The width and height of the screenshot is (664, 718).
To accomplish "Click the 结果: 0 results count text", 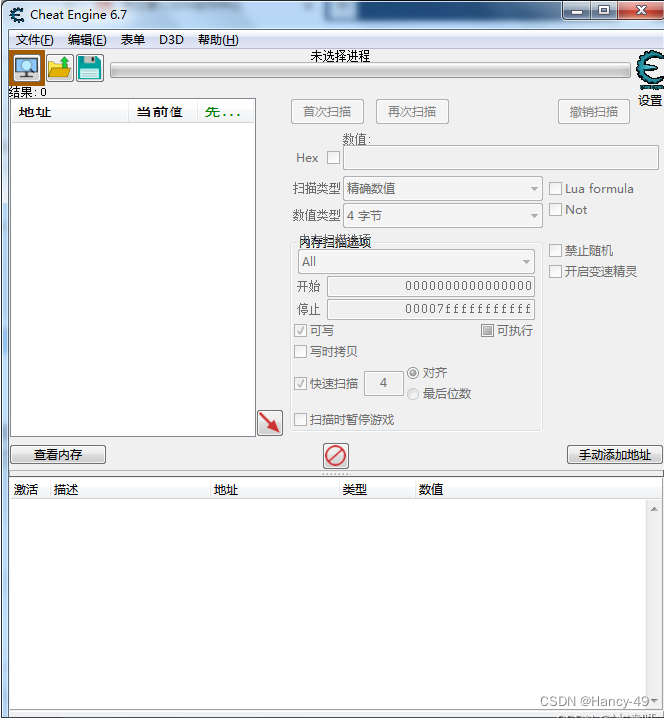I will pos(28,92).
